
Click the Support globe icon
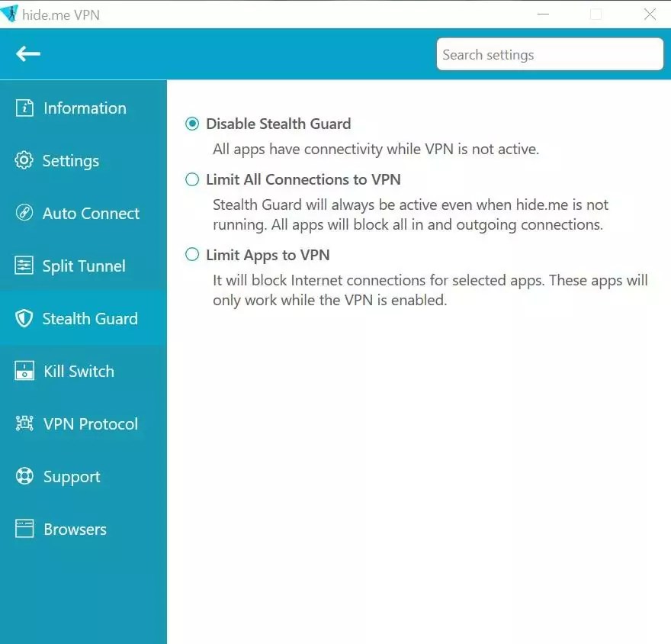point(24,476)
